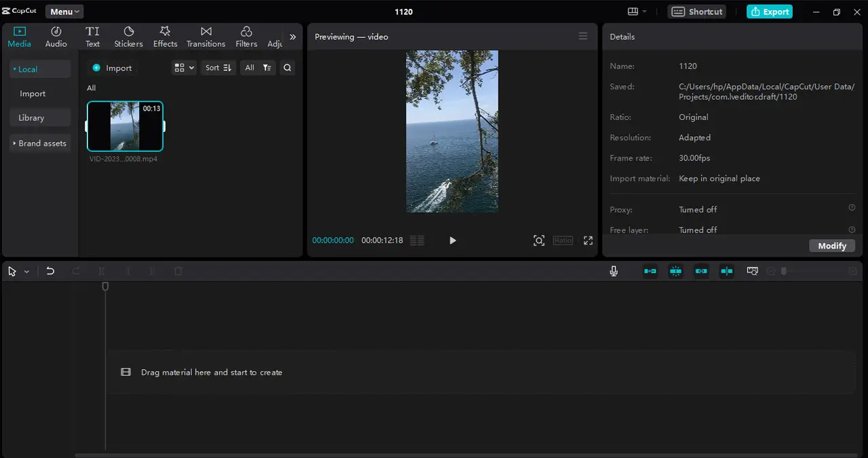Click the Redo icon

click(76, 271)
